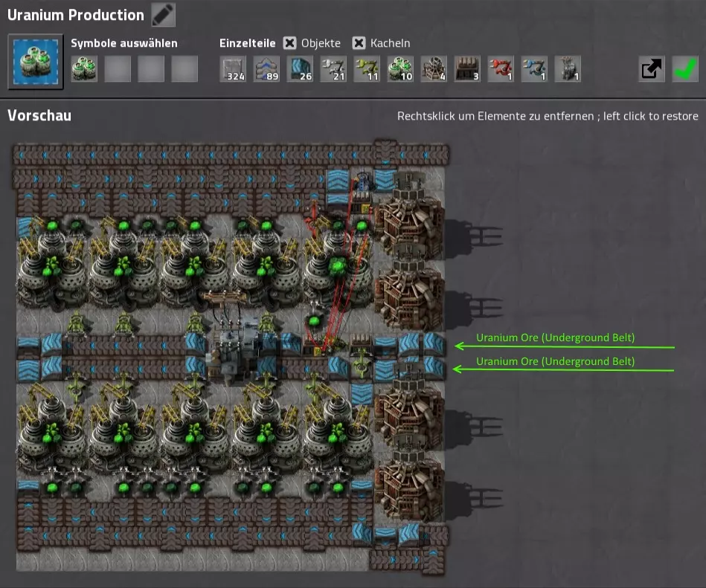Select the underground belt component showing 26

(x=300, y=69)
